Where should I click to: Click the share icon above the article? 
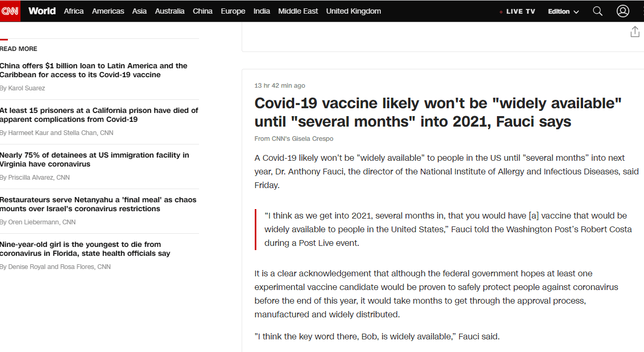[635, 32]
